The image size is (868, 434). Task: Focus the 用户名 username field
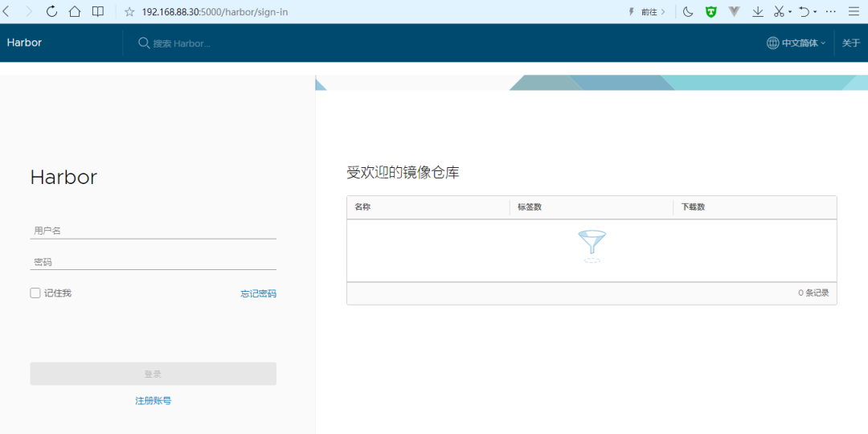point(153,231)
